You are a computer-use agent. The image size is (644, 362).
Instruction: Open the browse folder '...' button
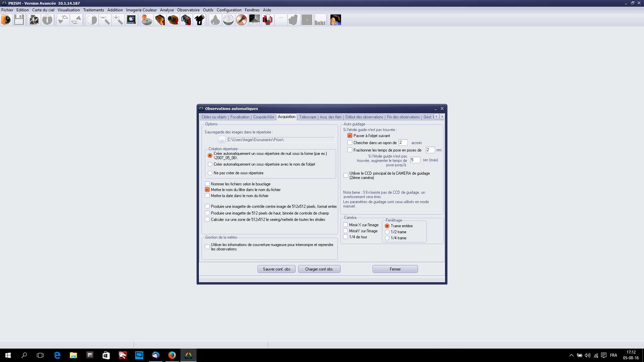click(x=222, y=140)
